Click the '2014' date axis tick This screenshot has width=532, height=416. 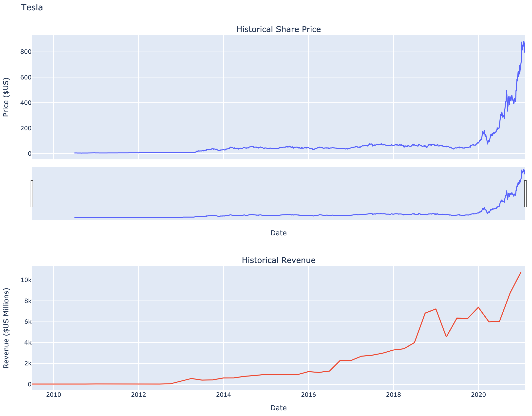(224, 395)
